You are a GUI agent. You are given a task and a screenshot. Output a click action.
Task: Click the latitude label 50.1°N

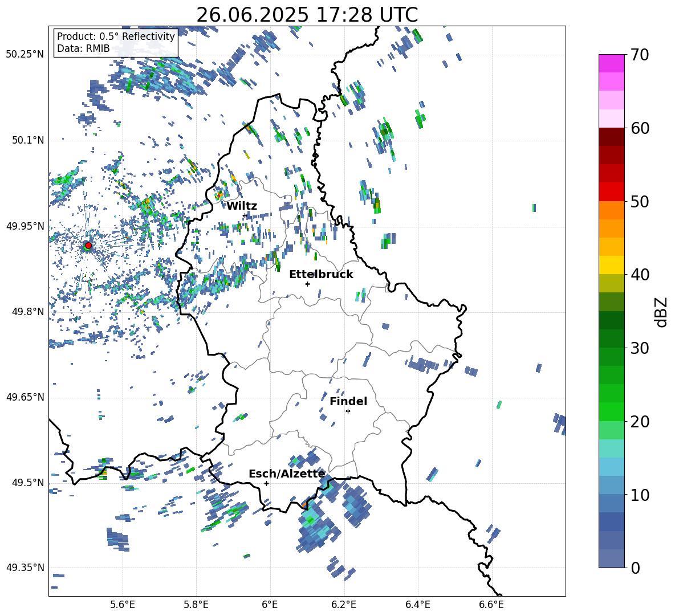pyautogui.click(x=27, y=140)
